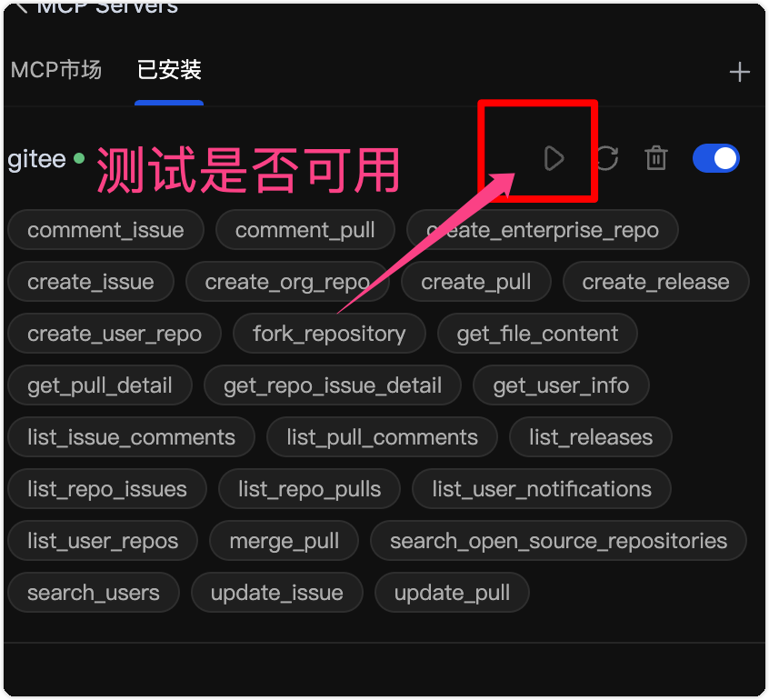Choose the fork_repository tool chip
This screenshot has width=769, height=700.
click(x=329, y=334)
